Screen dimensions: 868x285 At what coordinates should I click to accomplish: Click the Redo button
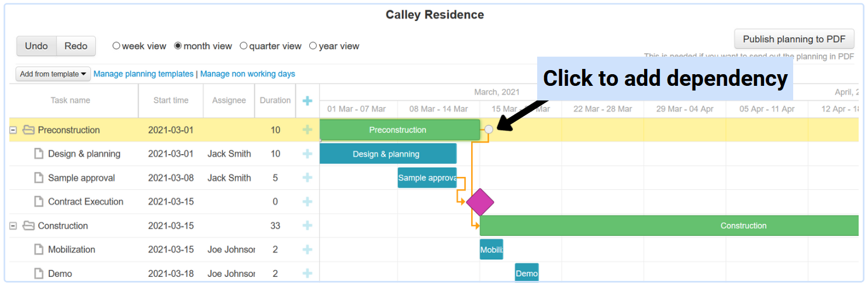coord(76,46)
